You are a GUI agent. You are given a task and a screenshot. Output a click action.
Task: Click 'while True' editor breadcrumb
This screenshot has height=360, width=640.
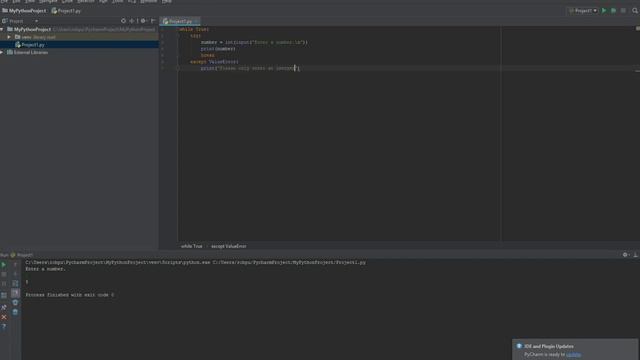click(x=192, y=246)
